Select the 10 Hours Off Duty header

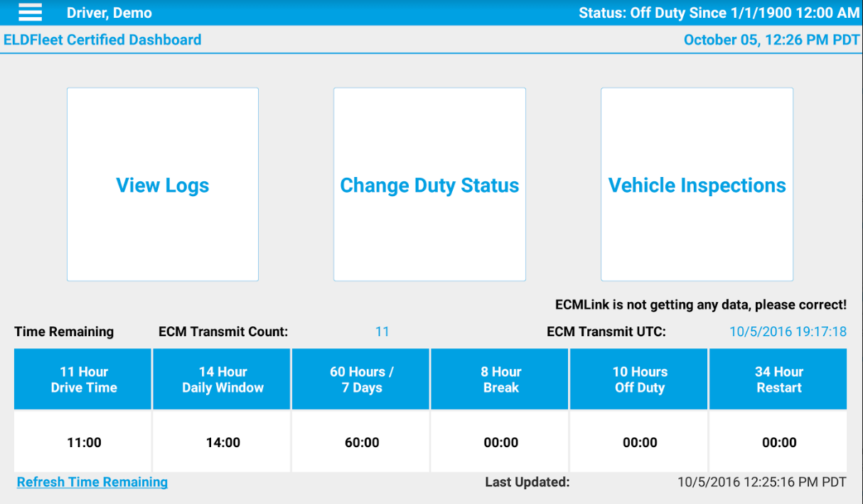pos(640,380)
